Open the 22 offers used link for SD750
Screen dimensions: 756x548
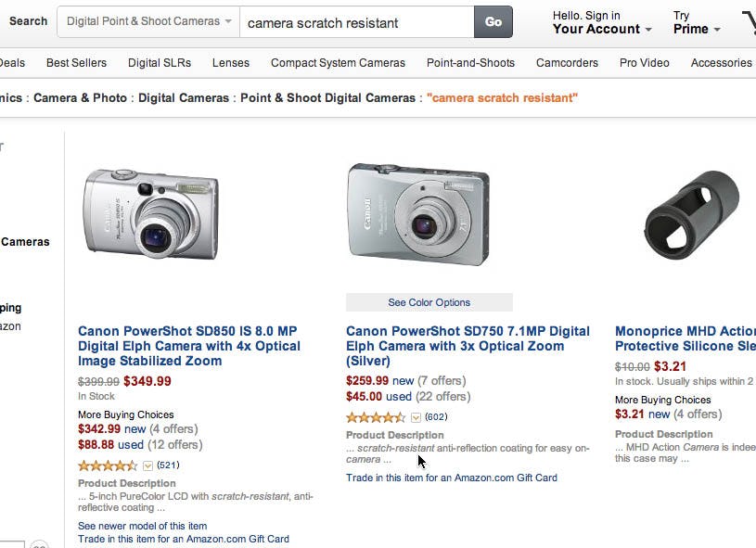pos(443,396)
